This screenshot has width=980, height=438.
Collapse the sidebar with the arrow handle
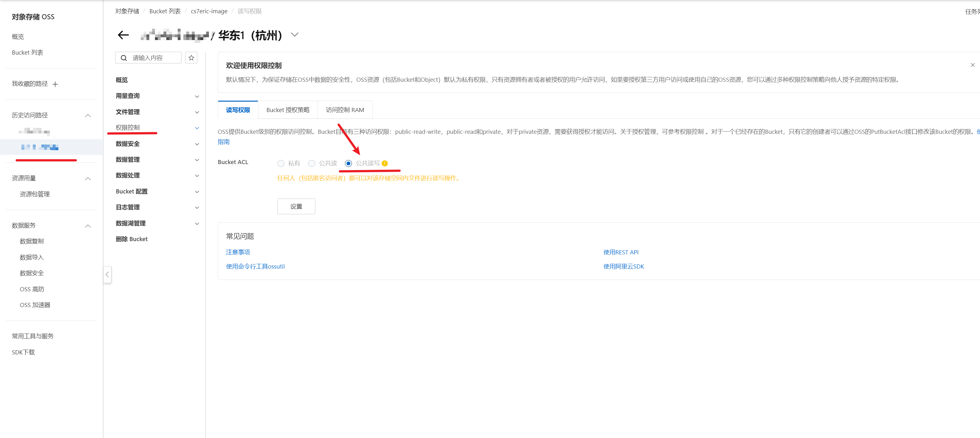pyautogui.click(x=107, y=275)
